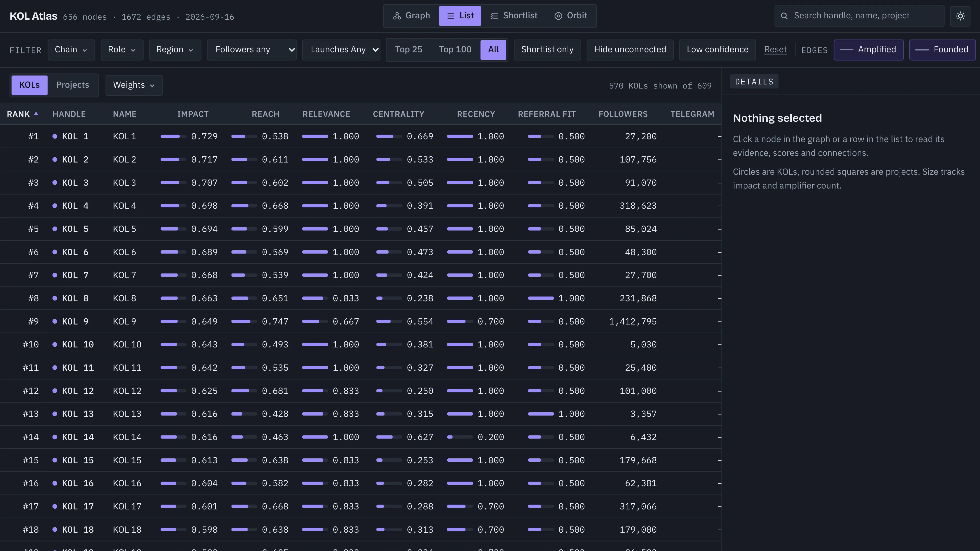Open the Followers any dropdown
The width and height of the screenshot is (980, 551).
coord(251,50)
